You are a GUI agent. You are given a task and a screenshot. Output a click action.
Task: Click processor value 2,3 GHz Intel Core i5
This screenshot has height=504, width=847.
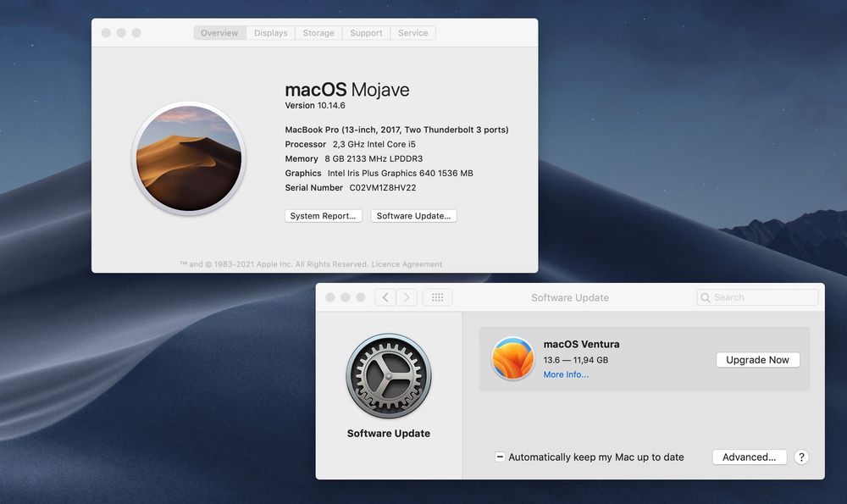(x=374, y=144)
